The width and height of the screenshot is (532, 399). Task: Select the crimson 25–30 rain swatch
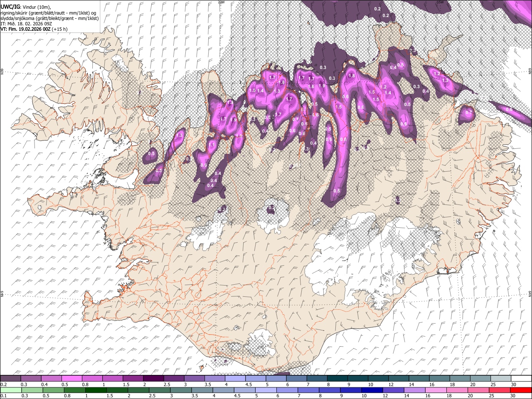coord(500,390)
